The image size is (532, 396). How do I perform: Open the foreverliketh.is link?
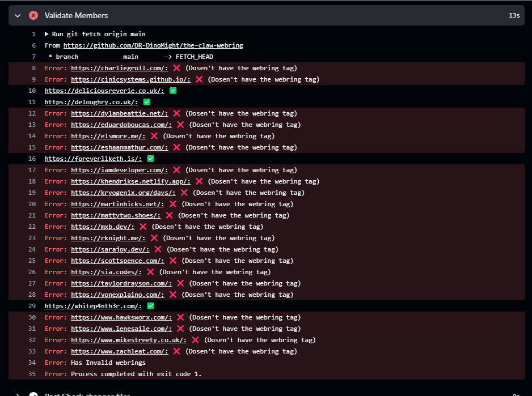94,159
